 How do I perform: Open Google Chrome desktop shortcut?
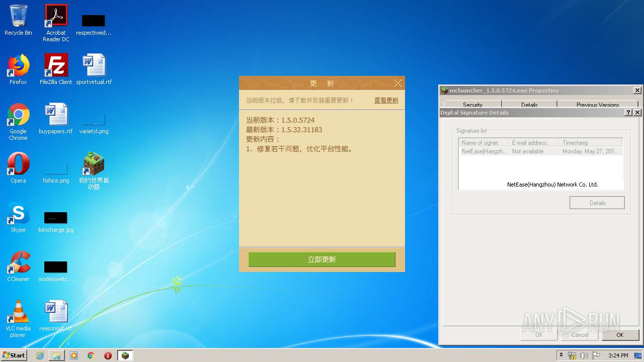point(18,122)
